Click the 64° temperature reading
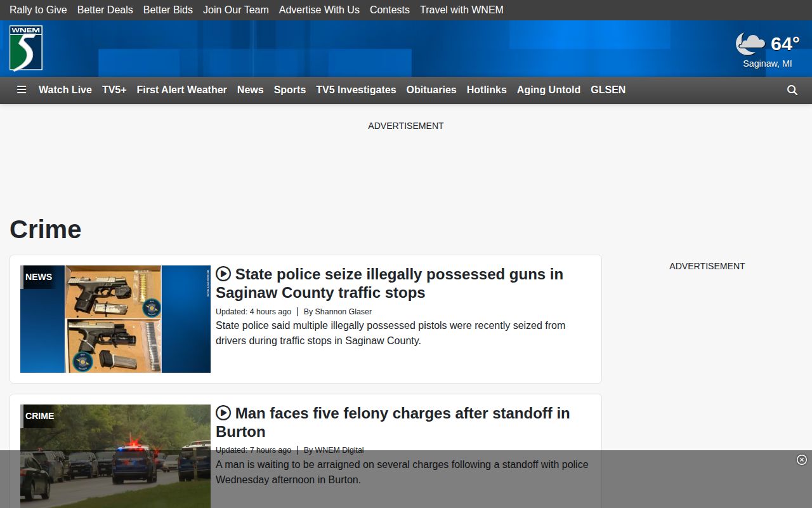This screenshot has width=812, height=508. tap(785, 44)
